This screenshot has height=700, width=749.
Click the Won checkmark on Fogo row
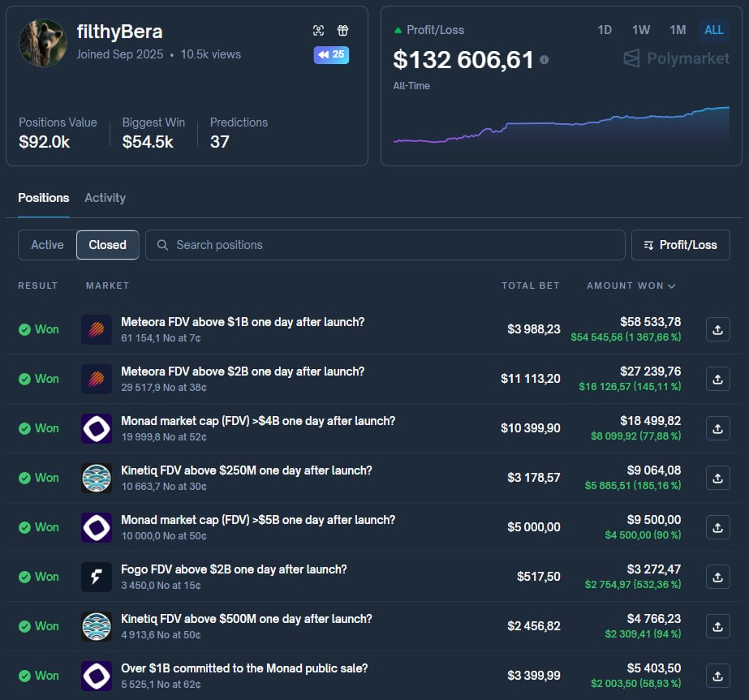click(24, 577)
